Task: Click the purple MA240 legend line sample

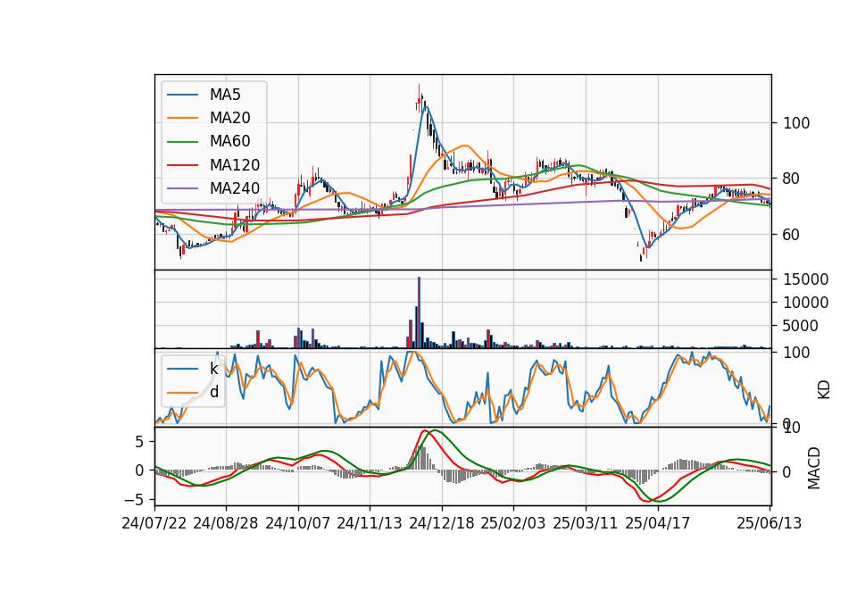Action: point(183,188)
